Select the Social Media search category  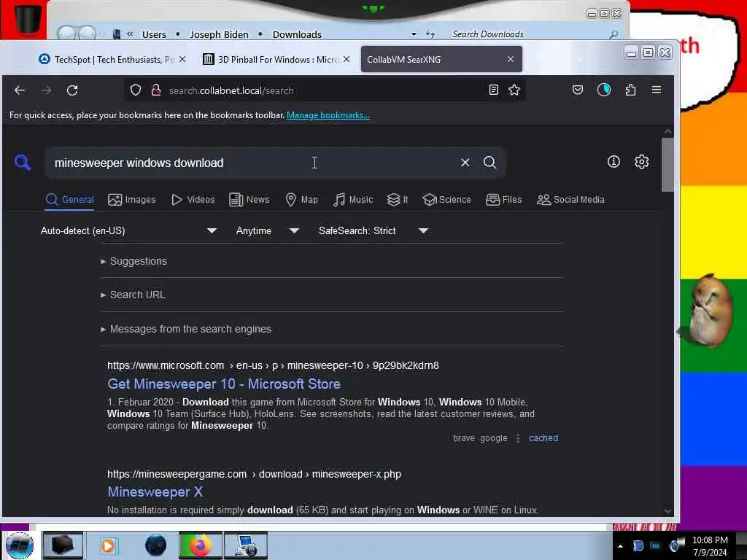tap(570, 200)
